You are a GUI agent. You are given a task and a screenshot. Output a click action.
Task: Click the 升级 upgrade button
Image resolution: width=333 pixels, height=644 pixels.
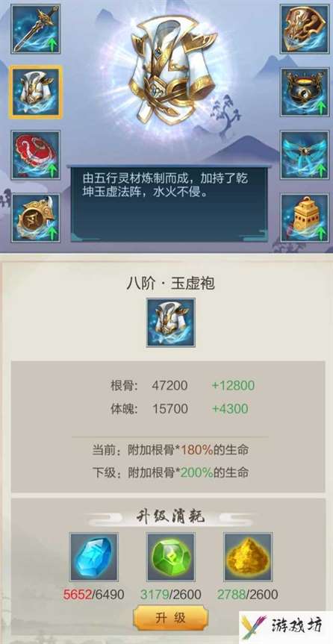click(170, 618)
